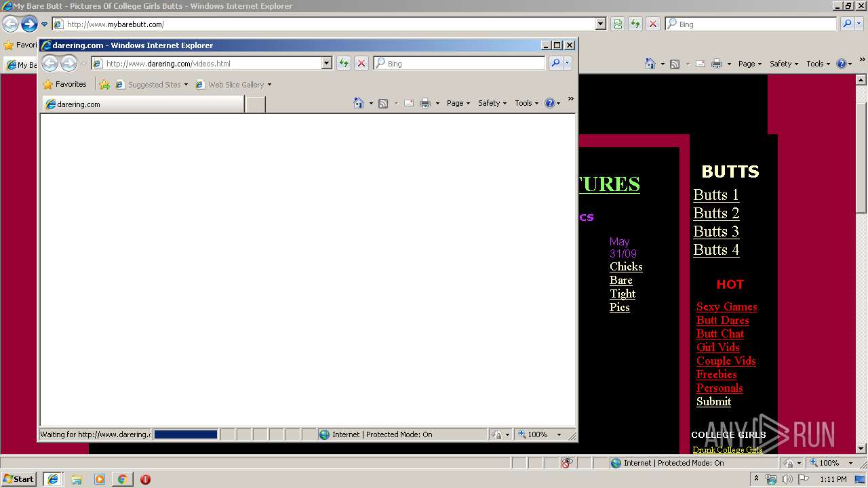Viewport: 868px width, 488px height.
Task: Open Girl Vids link
Action: tap(717, 348)
